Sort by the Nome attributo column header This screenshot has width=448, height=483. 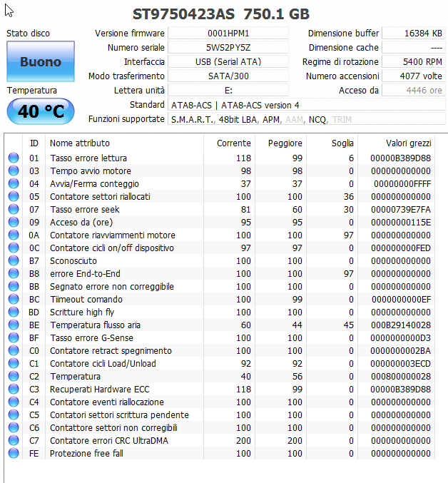coord(124,143)
